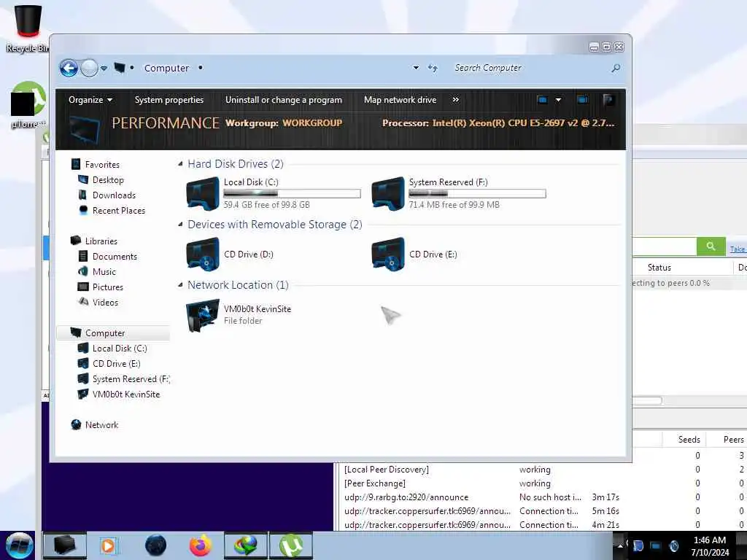747x560 pixels.
Task: Click the refresh arrows in address bar
Action: [433, 68]
